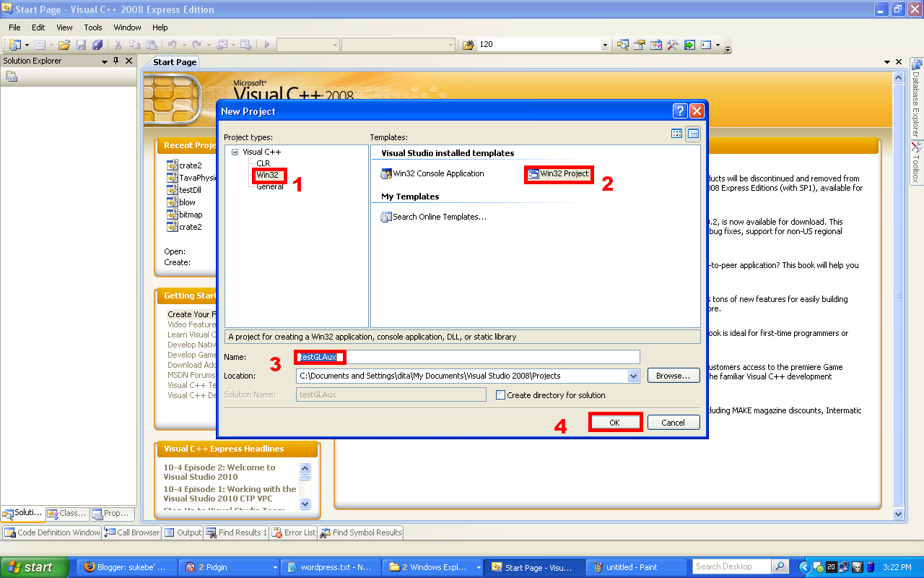
Task: Open the Find Symbol Results tab
Action: [361, 532]
